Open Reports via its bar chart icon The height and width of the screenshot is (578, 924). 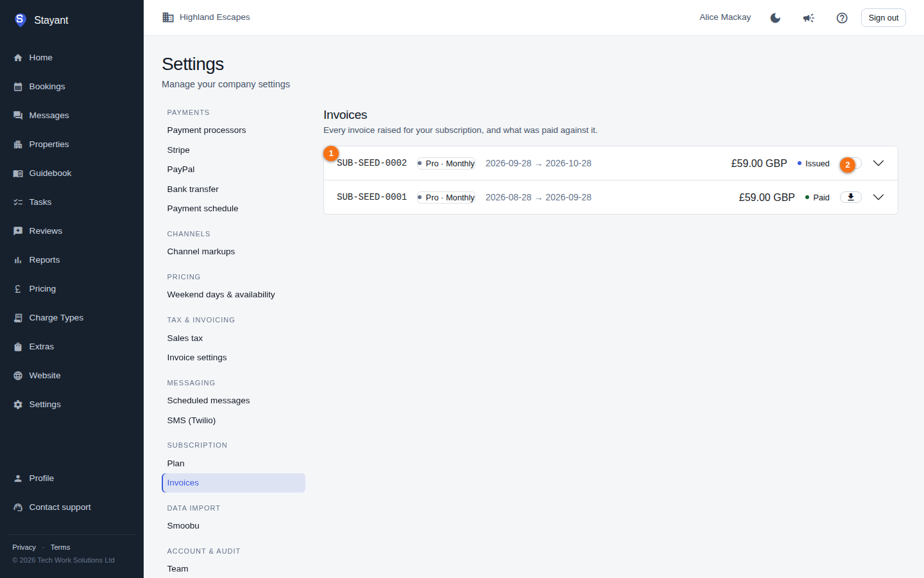tap(18, 260)
